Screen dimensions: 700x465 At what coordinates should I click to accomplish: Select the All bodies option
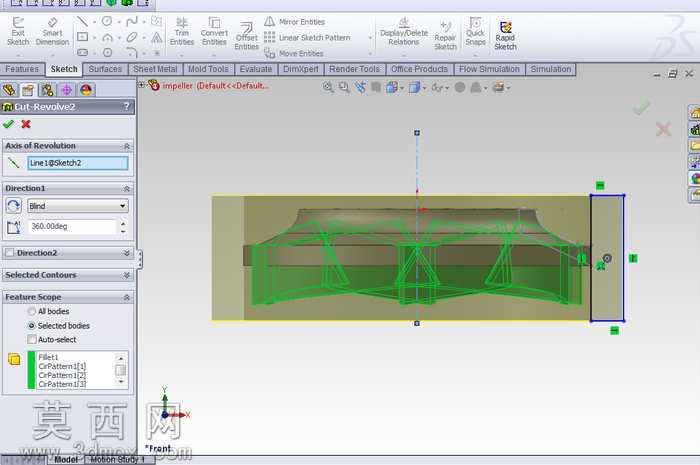(x=31, y=311)
